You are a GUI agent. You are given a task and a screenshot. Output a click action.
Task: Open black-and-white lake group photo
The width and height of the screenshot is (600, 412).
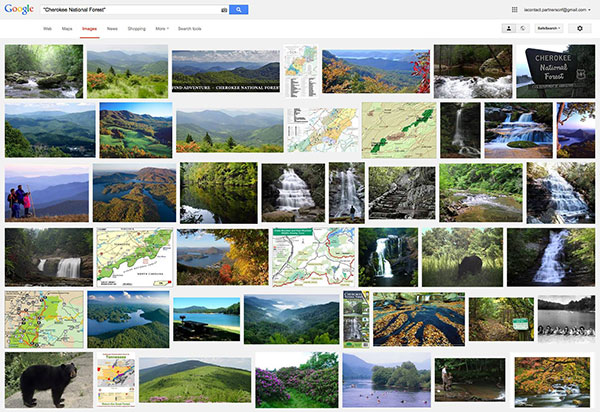click(566, 319)
